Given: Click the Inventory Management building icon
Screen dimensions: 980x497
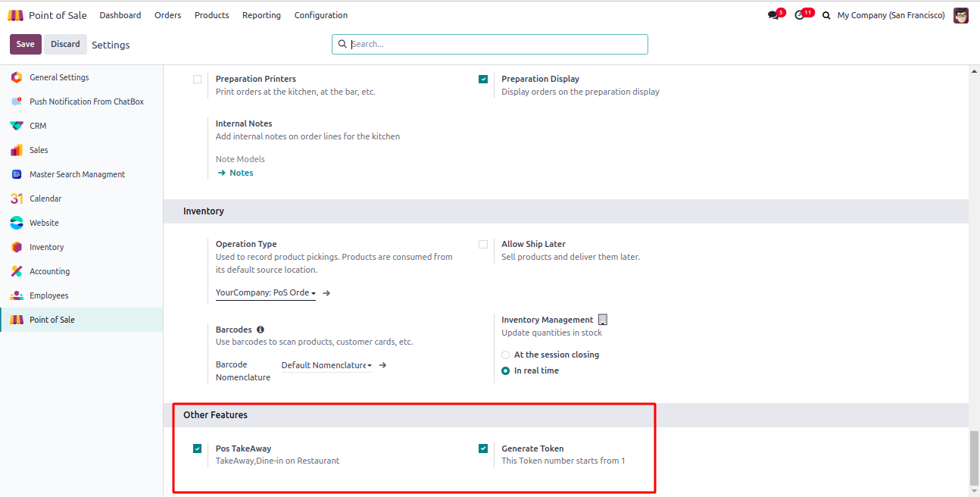Looking at the screenshot, I should (x=603, y=320).
